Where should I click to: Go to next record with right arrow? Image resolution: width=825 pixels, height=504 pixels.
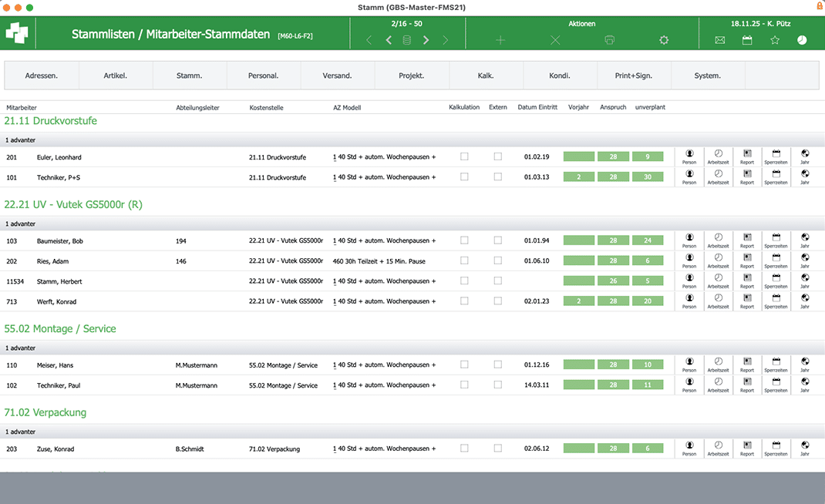pyautogui.click(x=426, y=40)
